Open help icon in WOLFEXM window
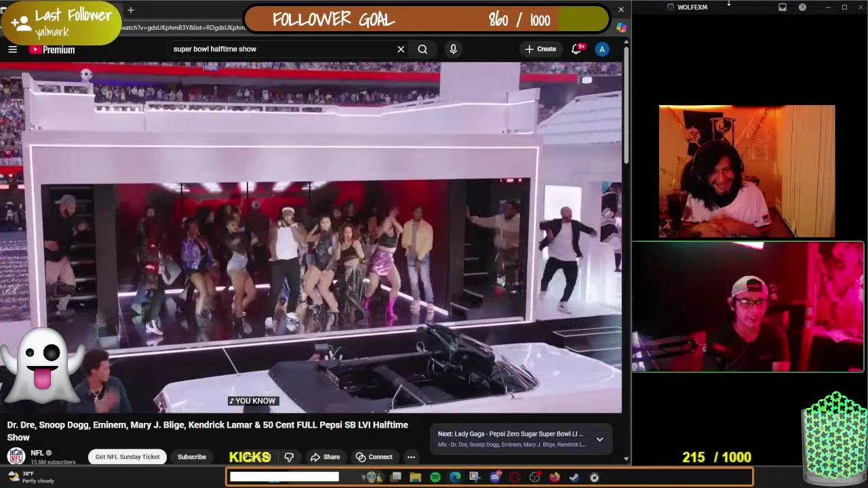The width and height of the screenshot is (868, 488). pos(802,7)
